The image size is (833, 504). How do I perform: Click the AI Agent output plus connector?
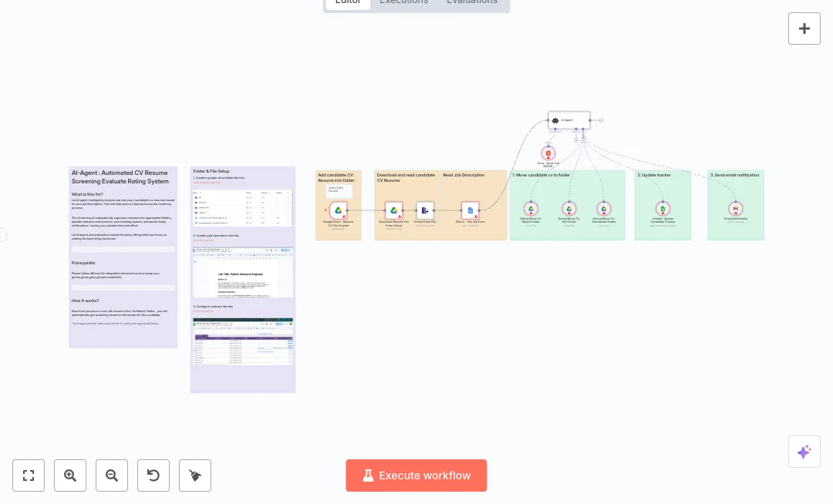pos(601,120)
